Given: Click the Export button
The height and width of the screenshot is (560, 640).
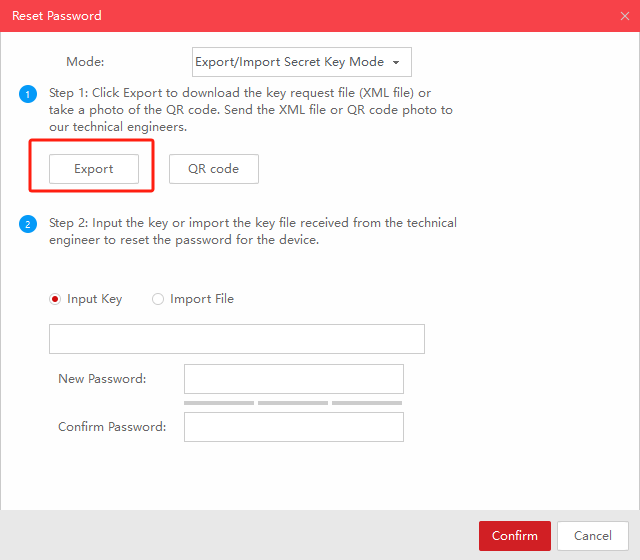Looking at the screenshot, I should tap(94, 169).
